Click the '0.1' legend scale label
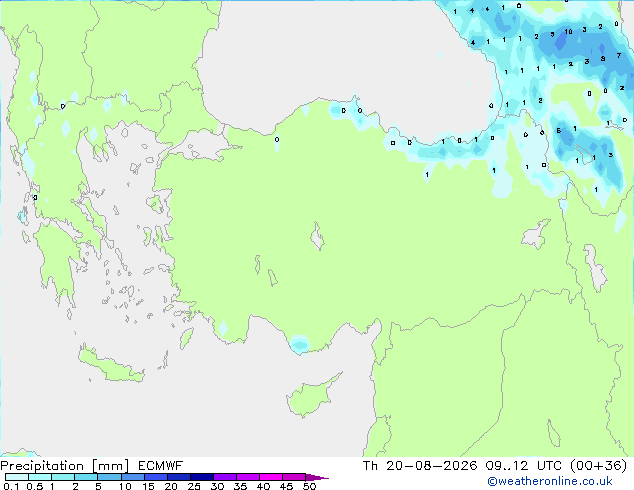Screen dimensions: 634x490 click(x=11, y=486)
